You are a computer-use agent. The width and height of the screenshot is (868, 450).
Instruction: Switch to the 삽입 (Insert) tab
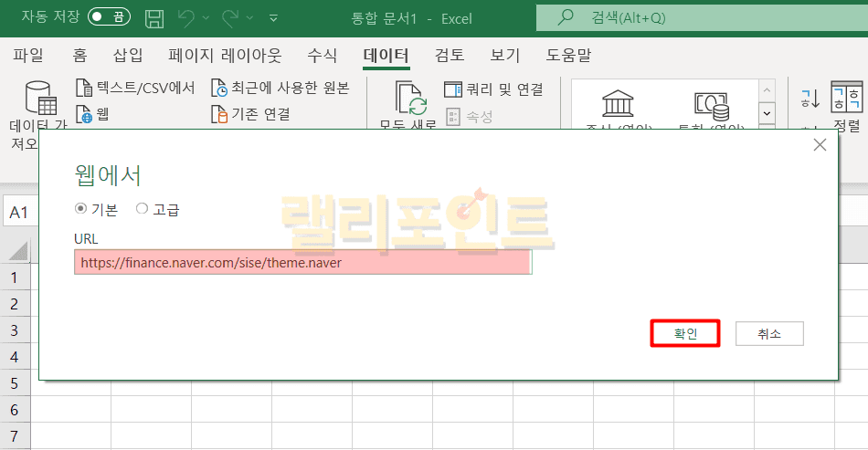pyautogui.click(x=128, y=55)
